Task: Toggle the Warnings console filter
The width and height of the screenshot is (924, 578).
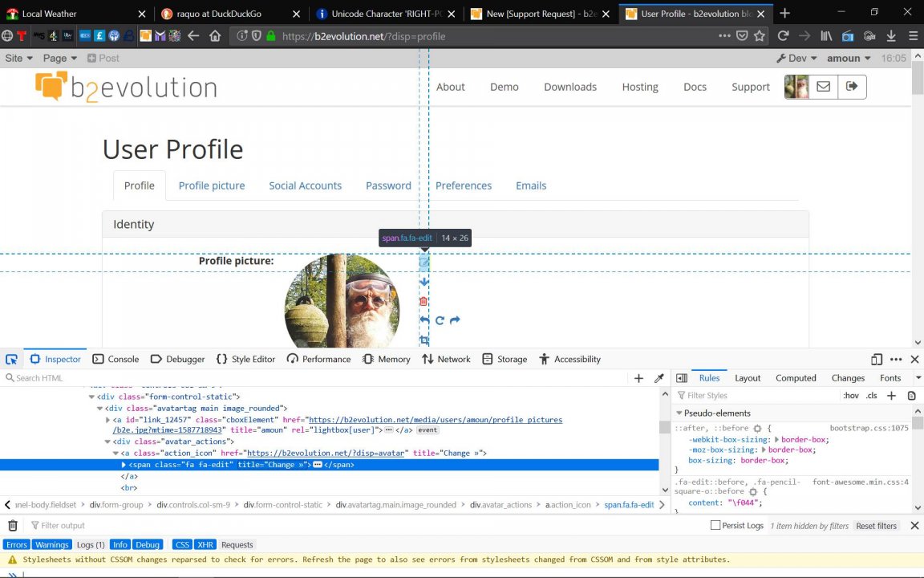Action: (52, 545)
